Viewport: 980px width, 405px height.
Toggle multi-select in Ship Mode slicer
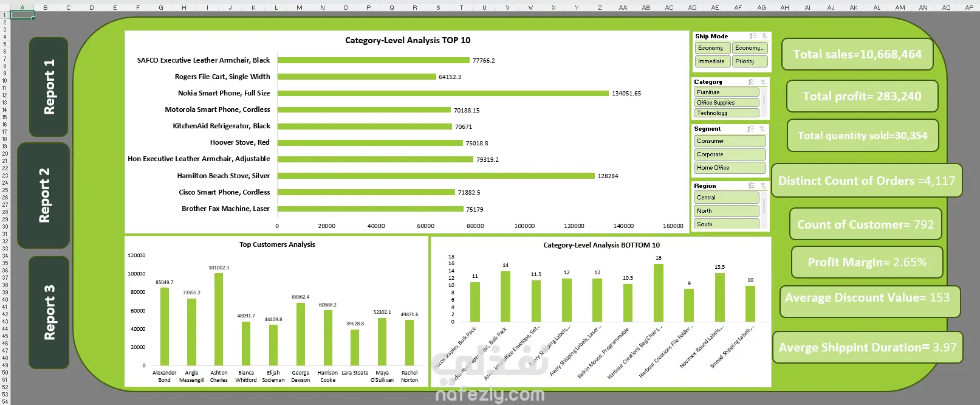753,36
